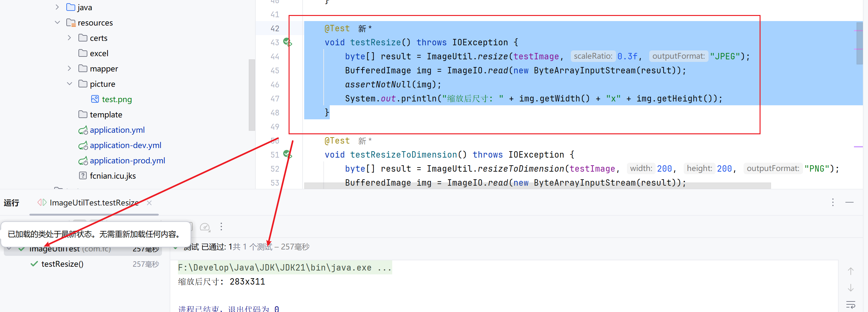Select the resources folder icon
Screen dimensions: 868x312
(71, 23)
